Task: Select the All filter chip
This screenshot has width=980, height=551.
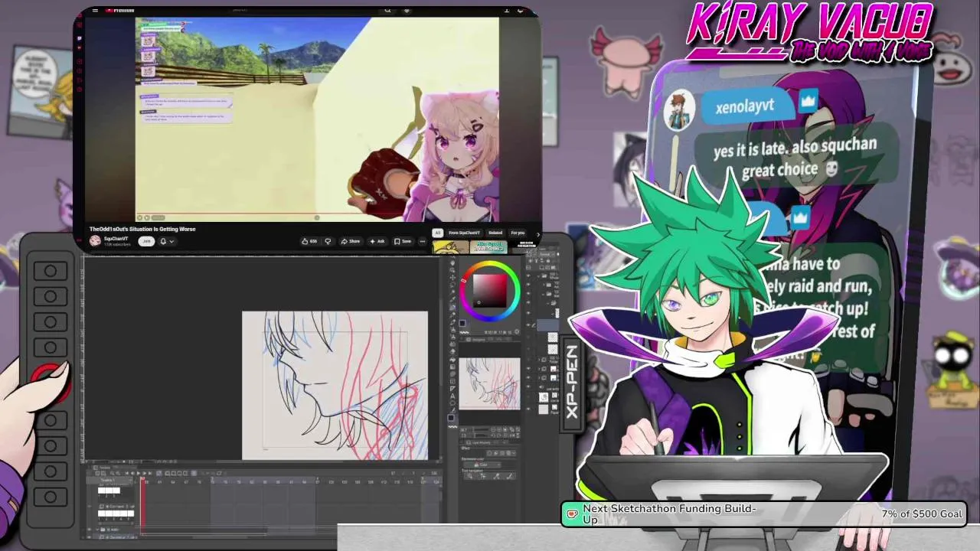Action: point(437,233)
